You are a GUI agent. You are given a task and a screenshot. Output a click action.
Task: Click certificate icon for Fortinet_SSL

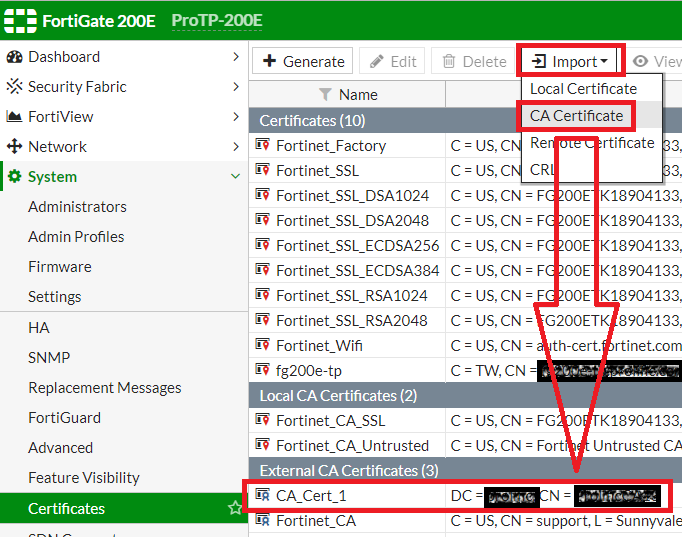[262, 170]
